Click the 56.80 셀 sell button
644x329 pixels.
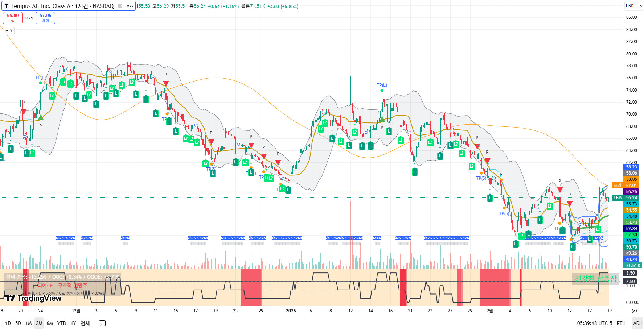tap(13, 18)
